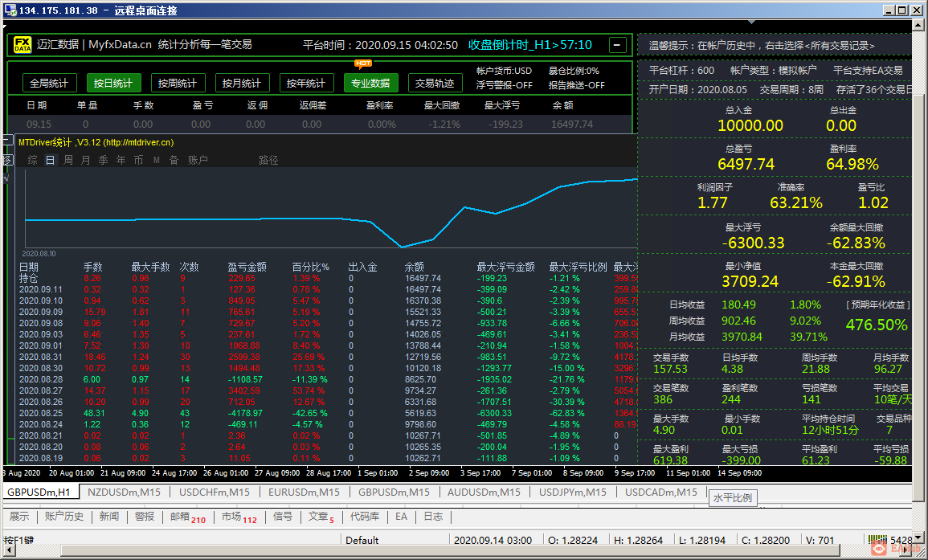Click the vertical scrollbar track on the right
Screen dimensions: 928x560
click(x=918, y=281)
